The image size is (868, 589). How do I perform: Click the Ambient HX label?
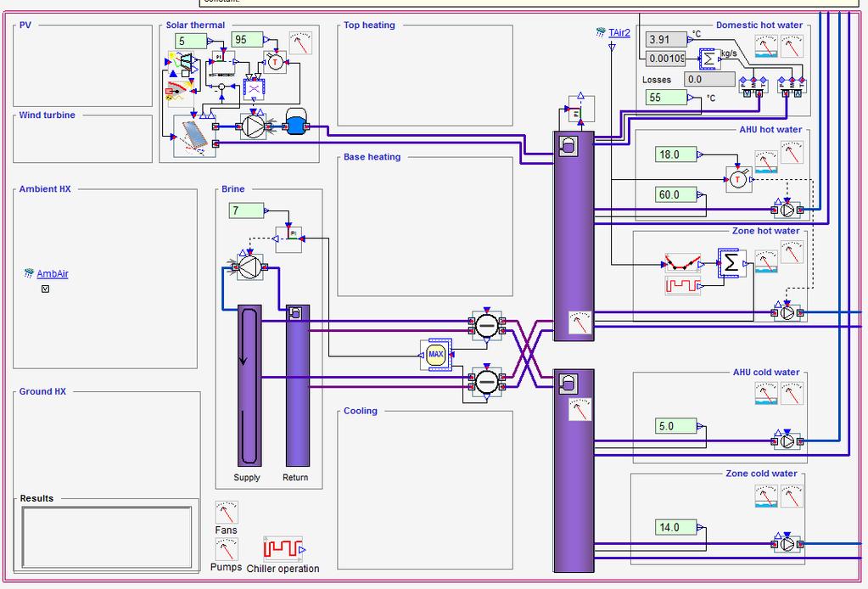[45, 188]
